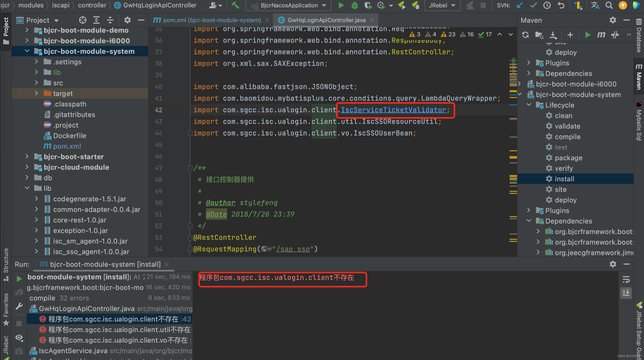Open Search Everywhere with the magnifier icon
The height and width of the screenshot is (360, 644).
click(x=609, y=5)
